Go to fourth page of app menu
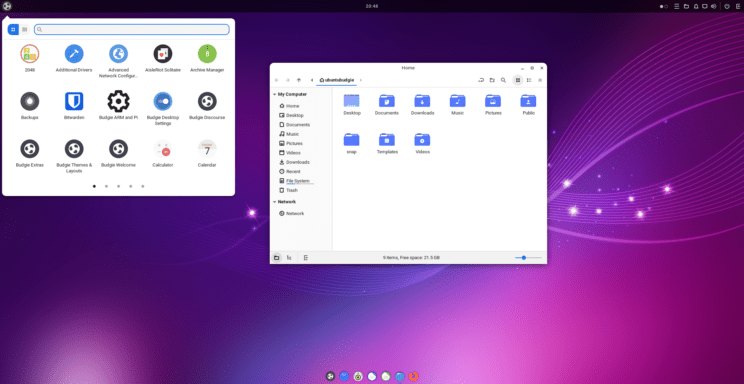The height and width of the screenshot is (384, 744). point(130,187)
